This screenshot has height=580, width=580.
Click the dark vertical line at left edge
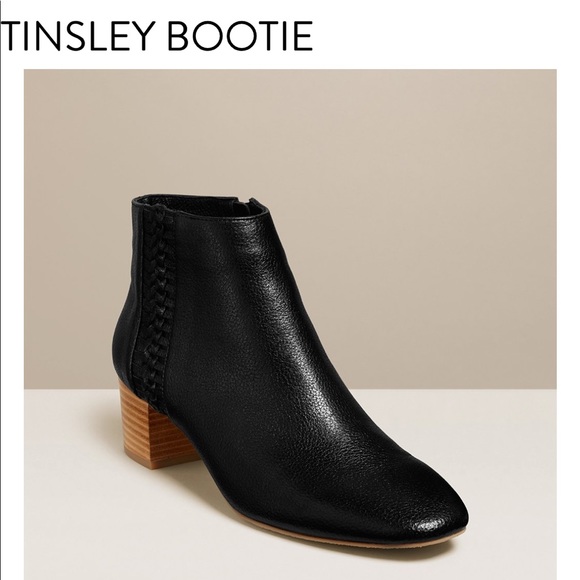(1, 290)
